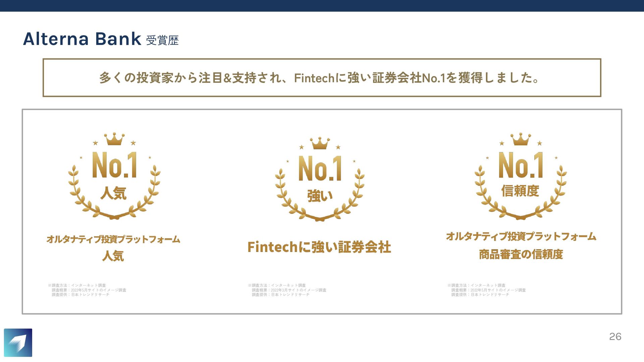Click the 受賞歴 subtitle text

pos(162,40)
